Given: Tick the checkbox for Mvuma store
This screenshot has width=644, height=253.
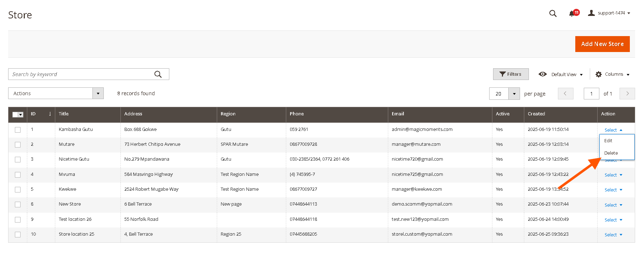Looking at the screenshot, I should (18, 175).
